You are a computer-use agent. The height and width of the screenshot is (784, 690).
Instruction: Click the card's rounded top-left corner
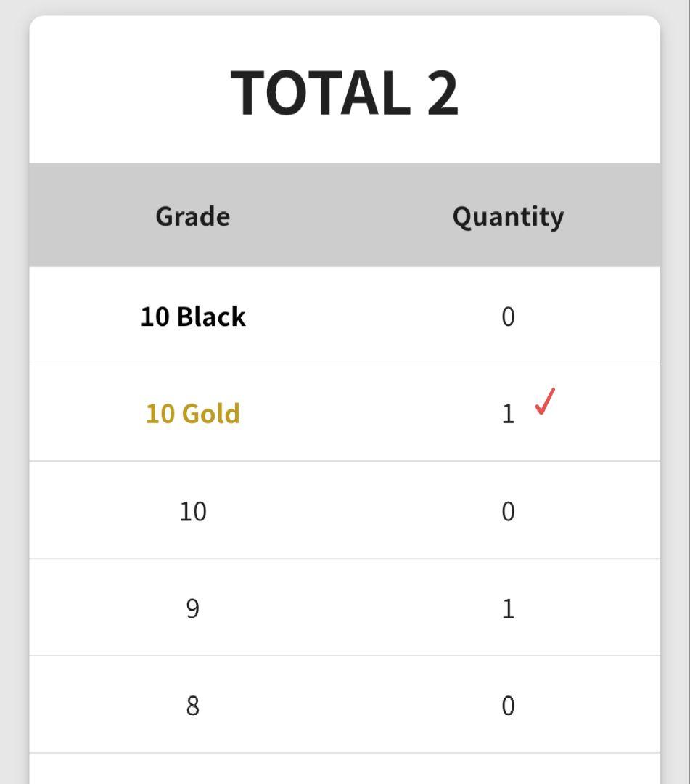click(x=36, y=23)
